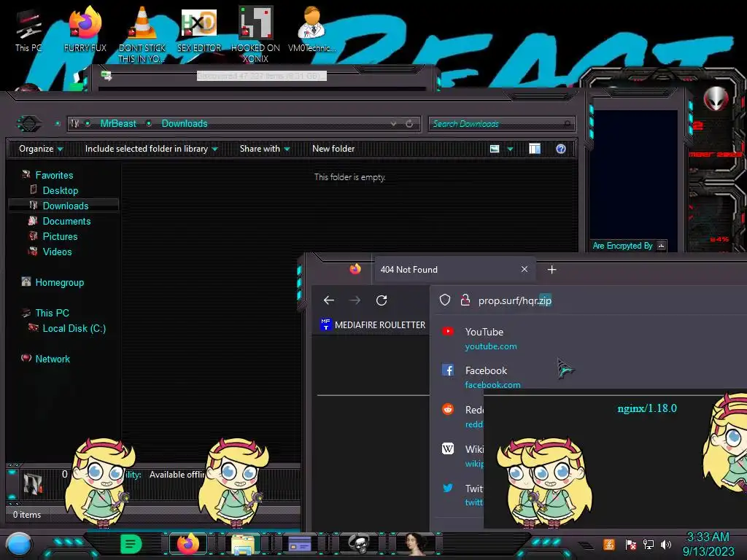Viewport: 747px width, 560px height.
Task: Change the Explorer view icon
Action: pos(495,149)
